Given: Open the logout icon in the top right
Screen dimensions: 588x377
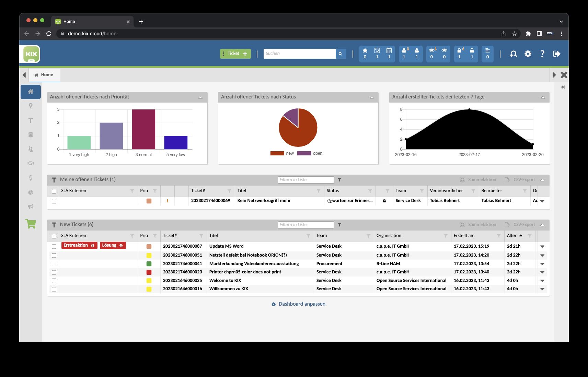Looking at the screenshot, I should coord(557,54).
